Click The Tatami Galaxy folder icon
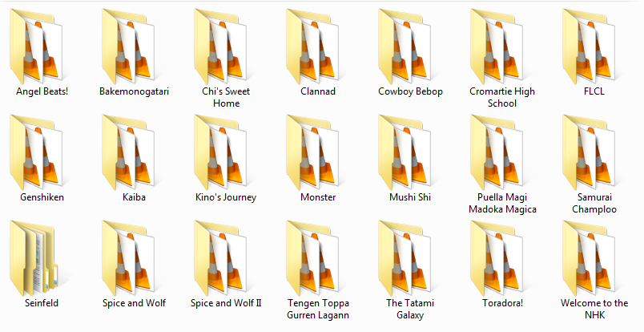Image resolution: width=644 pixels, height=332 pixels. click(405, 258)
